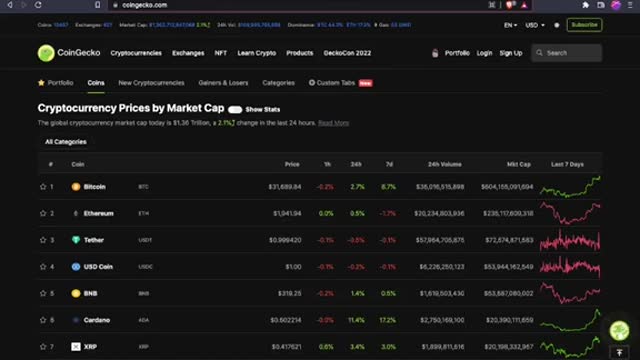Viewport: 640px width, 360px height.
Task: Star BNB as favorite
Action: pos(43,293)
